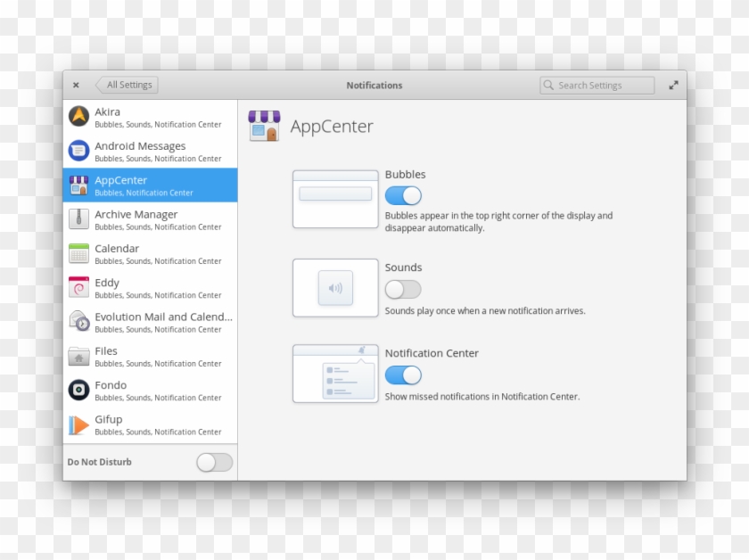Image resolution: width=749 pixels, height=560 pixels.
Task: Disable the Bubbles toggle switch
Action: click(x=403, y=195)
